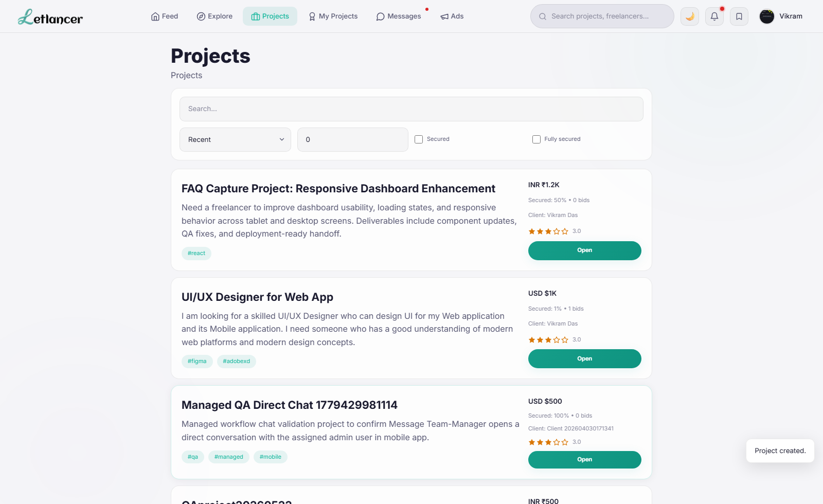Click the Feed home icon
The image size is (823, 504).
155,16
